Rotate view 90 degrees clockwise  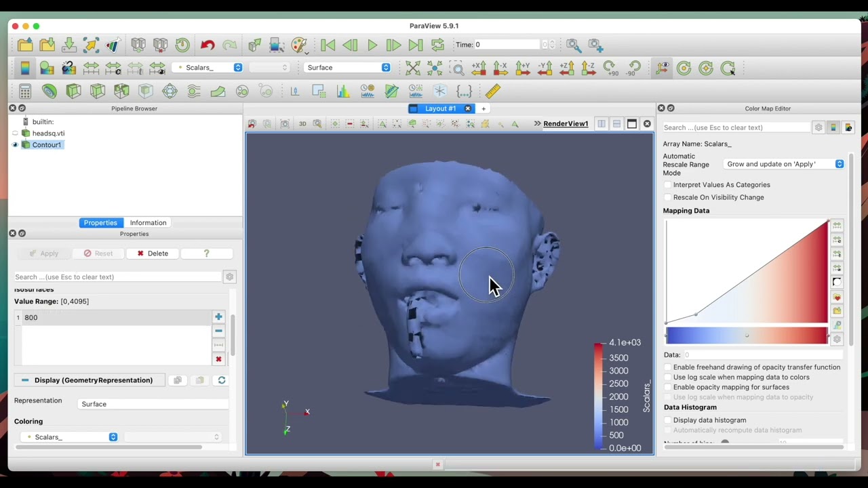click(x=610, y=68)
